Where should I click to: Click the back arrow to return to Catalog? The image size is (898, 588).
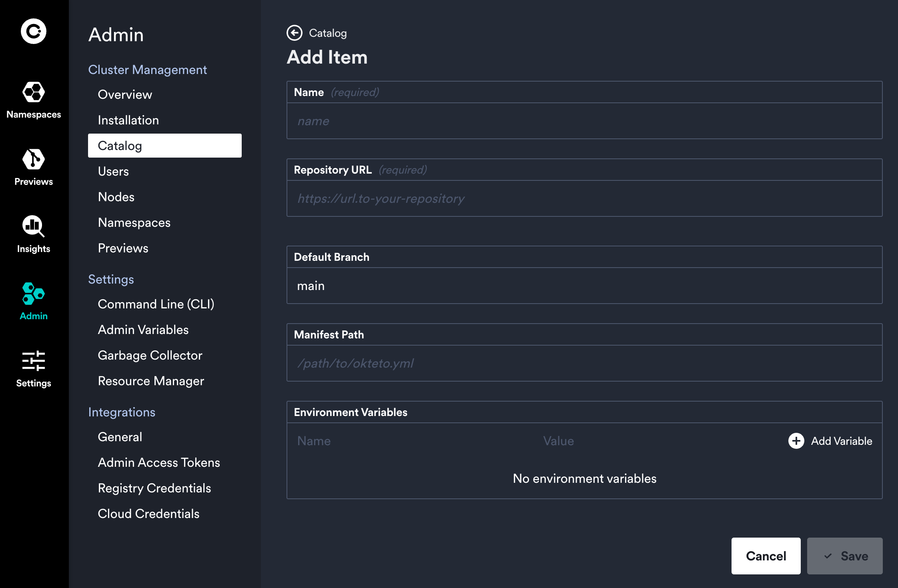tap(295, 34)
